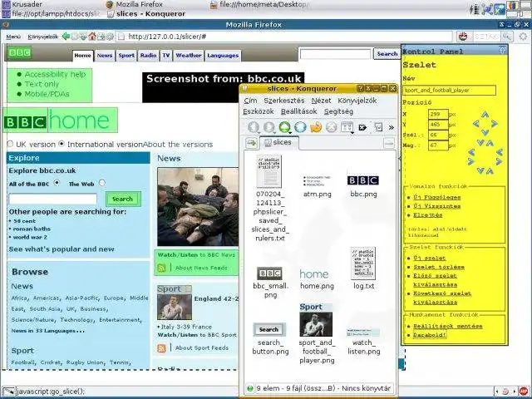Click RSS icon beside About Sport Feeds
Viewport: 532px width, 399px height.
coord(161,348)
